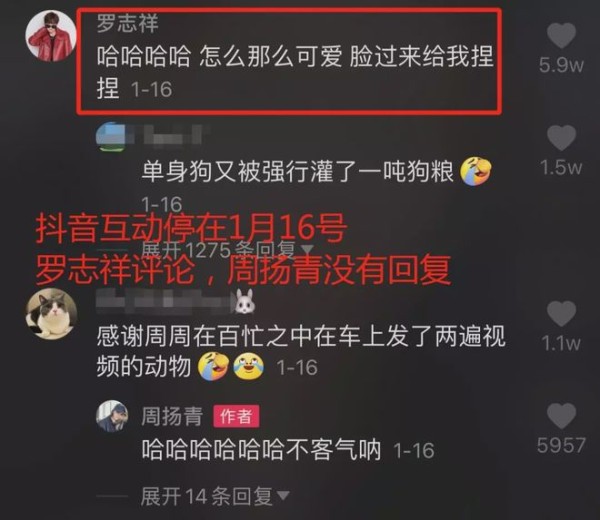Tap the comment 感谢周周在百忙之中
This screenshot has width=600, height=520.
pyautogui.click(x=301, y=351)
